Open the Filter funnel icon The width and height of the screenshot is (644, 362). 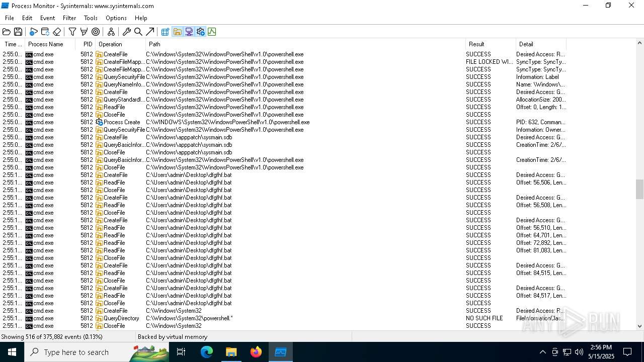[x=72, y=32]
